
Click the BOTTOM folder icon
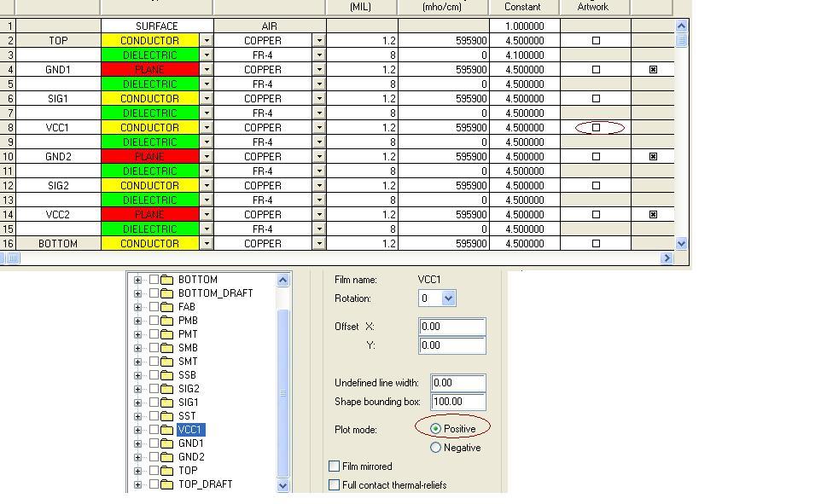[167, 280]
